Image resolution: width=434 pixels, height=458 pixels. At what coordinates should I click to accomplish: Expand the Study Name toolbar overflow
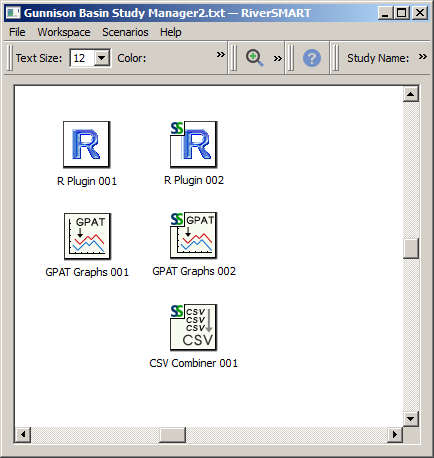click(x=423, y=56)
